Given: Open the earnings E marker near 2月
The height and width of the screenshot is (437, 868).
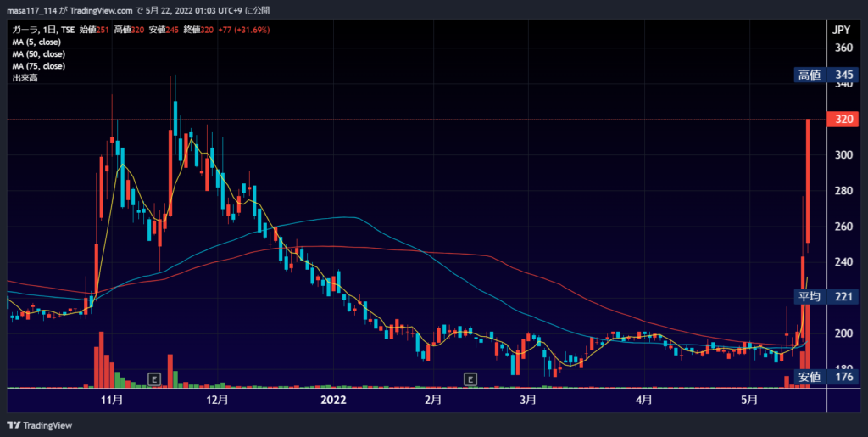Looking at the screenshot, I should 470,379.
